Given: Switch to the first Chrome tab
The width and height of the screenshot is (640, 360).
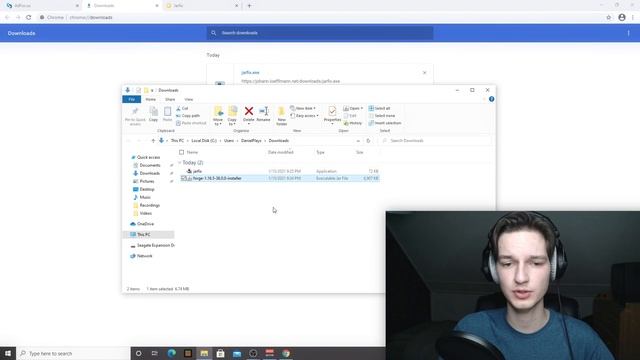Looking at the screenshot, I should pos(41,6).
